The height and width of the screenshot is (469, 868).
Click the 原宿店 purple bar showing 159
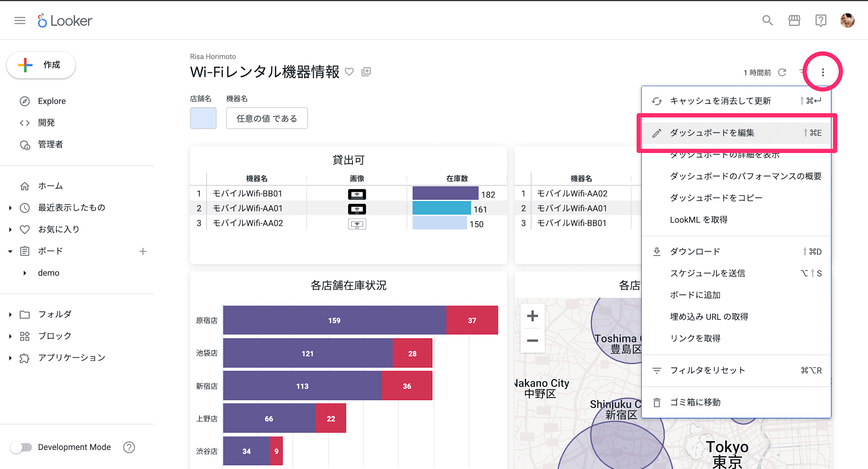[x=335, y=321]
